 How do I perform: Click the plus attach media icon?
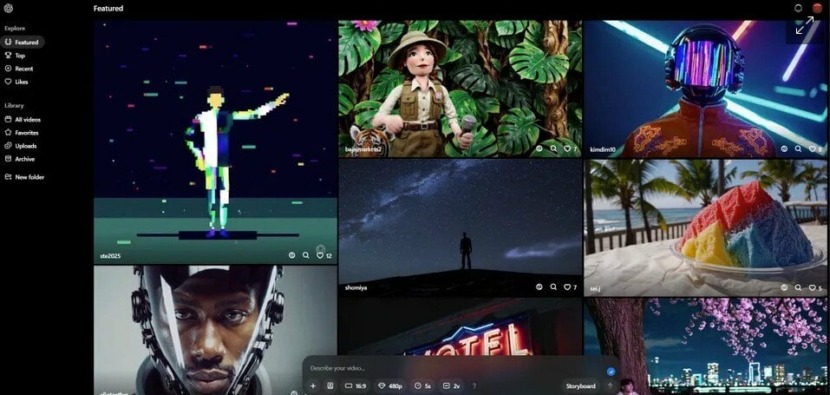[x=313, y=386]
